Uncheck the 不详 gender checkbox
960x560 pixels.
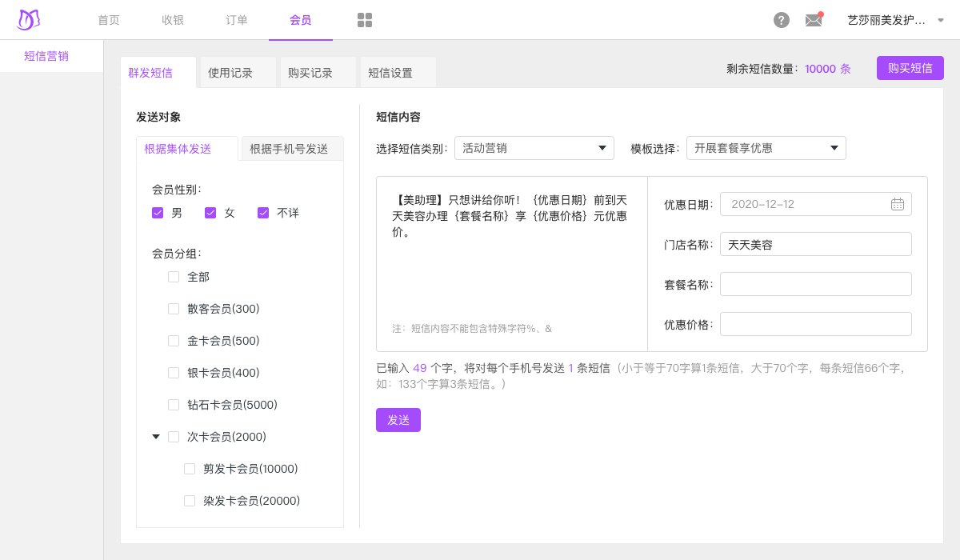(263, 213)
